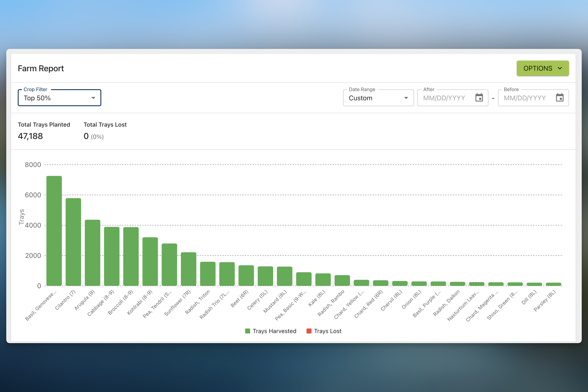Select the Radish Trio bar
The width and height of the screenshot is (588, 392).
227,274
